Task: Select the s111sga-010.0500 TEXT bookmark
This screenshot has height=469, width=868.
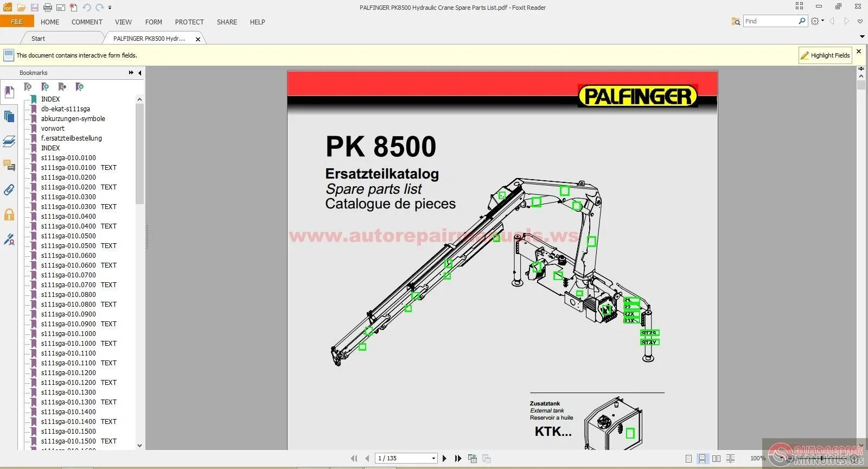Action: point(79,246)
